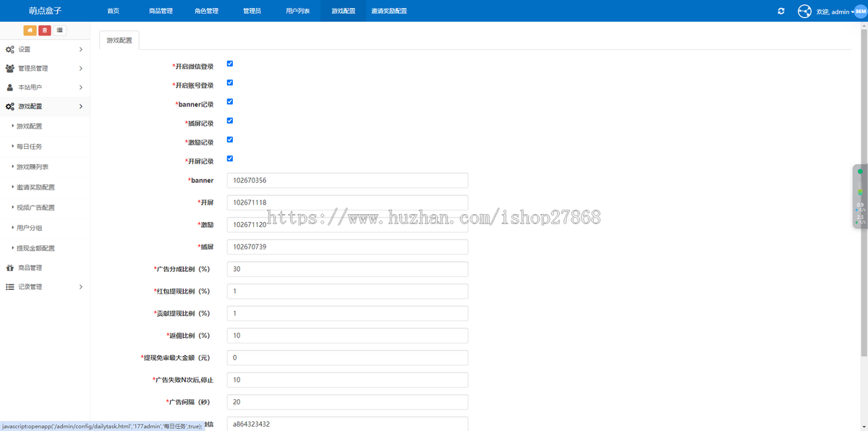
Task: Expand the 记录管理 sidebar chevron
Action: tap(80, 287)
